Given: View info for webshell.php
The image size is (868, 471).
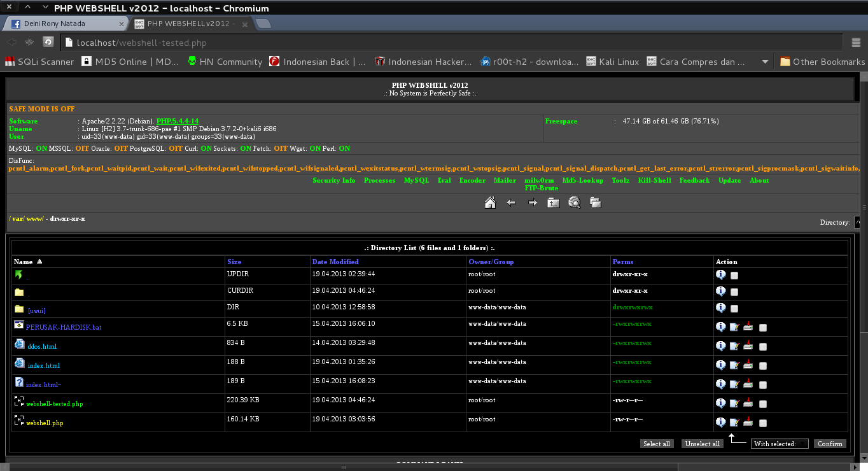Looking at the screenshot, I should coord(720,422).
